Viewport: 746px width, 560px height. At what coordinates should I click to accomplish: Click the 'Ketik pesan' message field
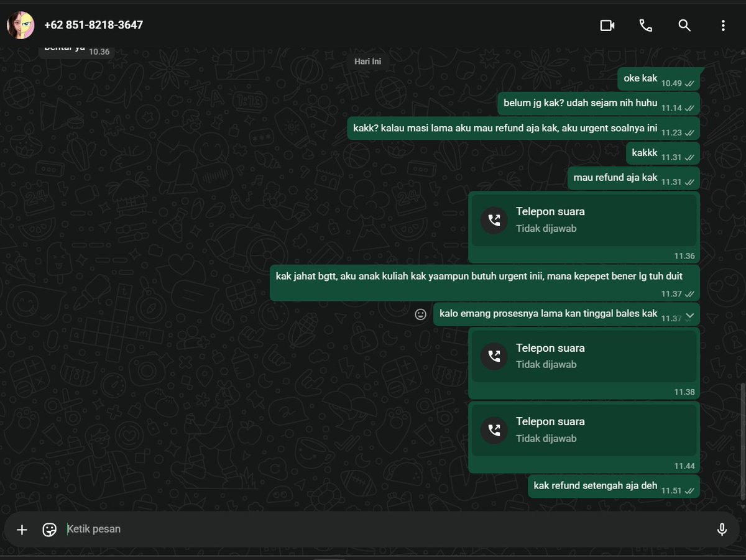coord(385,529)
